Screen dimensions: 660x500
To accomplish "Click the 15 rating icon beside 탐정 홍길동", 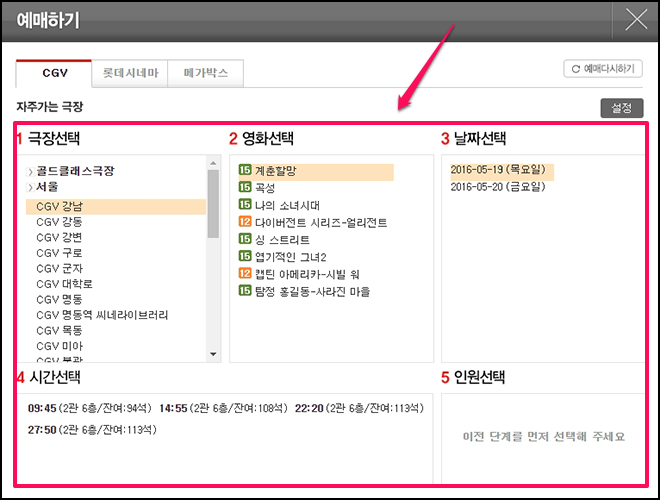I will [245, 290].
